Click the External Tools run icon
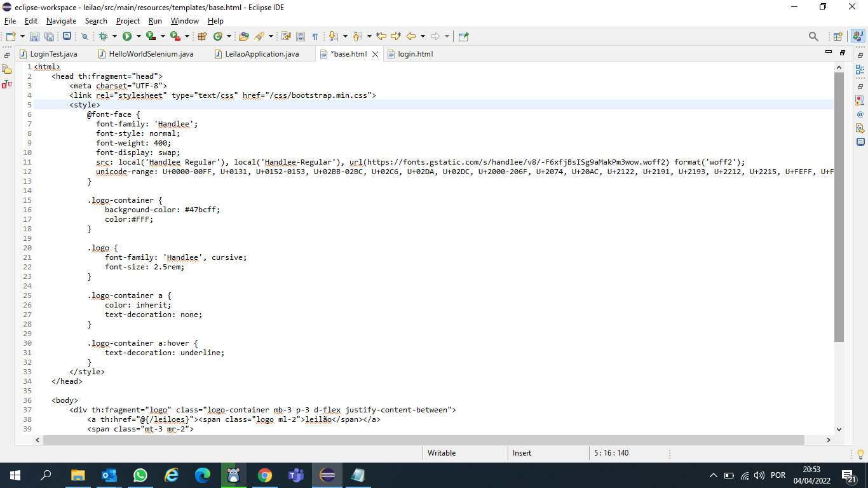The width and height of the screenshot is (868, 488). pyautogui.click(x=175, y=36)
